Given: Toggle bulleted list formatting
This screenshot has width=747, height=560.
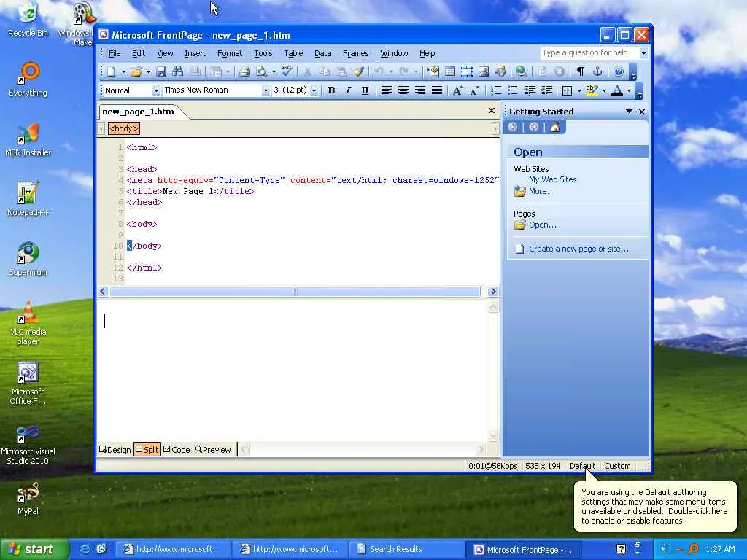Looking at the screenshot, I should point(513,90).
